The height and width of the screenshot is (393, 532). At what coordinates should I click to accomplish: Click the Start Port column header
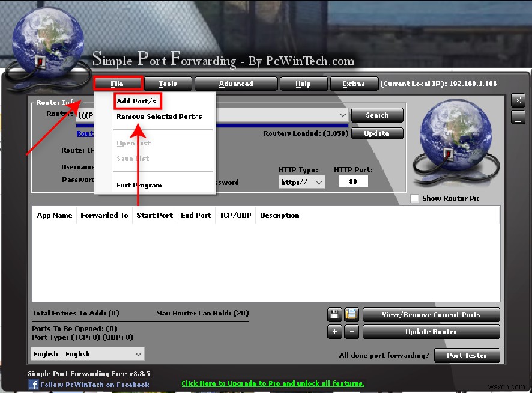pos(155,215)
